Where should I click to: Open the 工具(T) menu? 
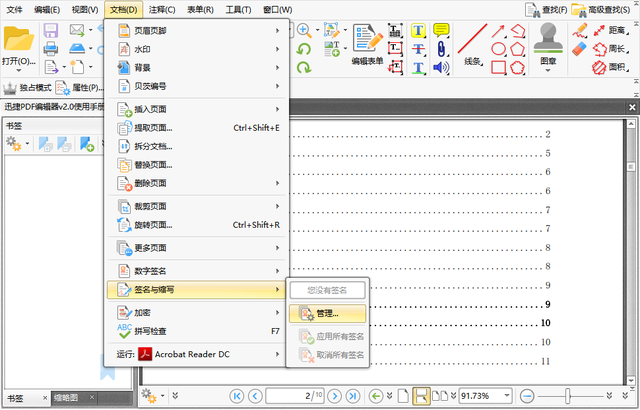[x=238, y=9]
